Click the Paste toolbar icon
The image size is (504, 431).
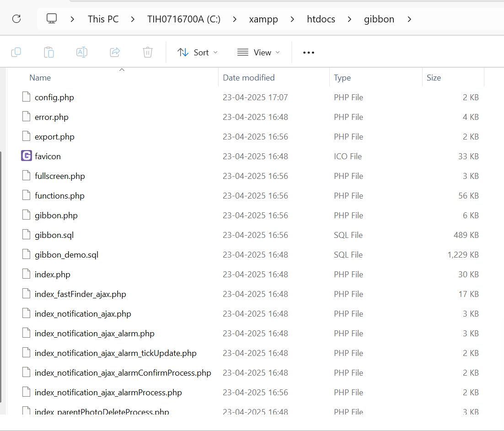coord(49,52)
